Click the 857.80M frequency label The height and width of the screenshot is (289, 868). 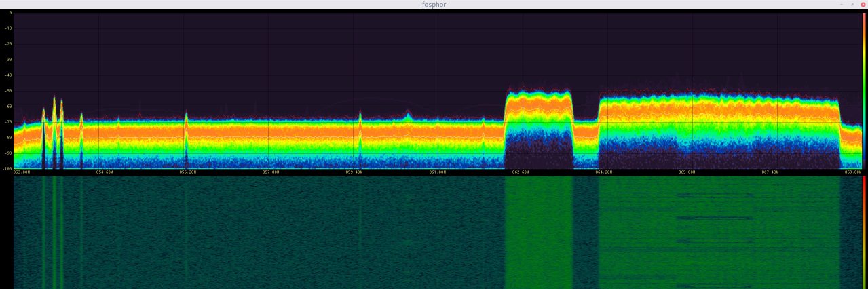[x=270, y=172]
